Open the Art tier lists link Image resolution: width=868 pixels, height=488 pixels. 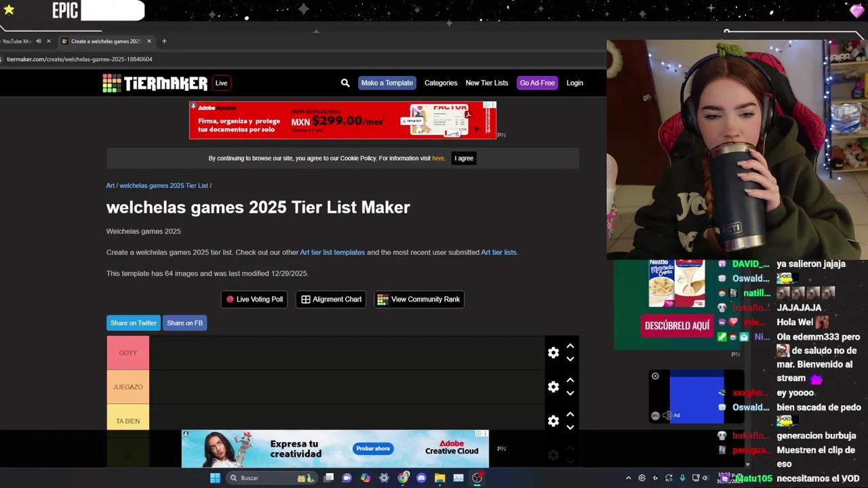[498, 252]
